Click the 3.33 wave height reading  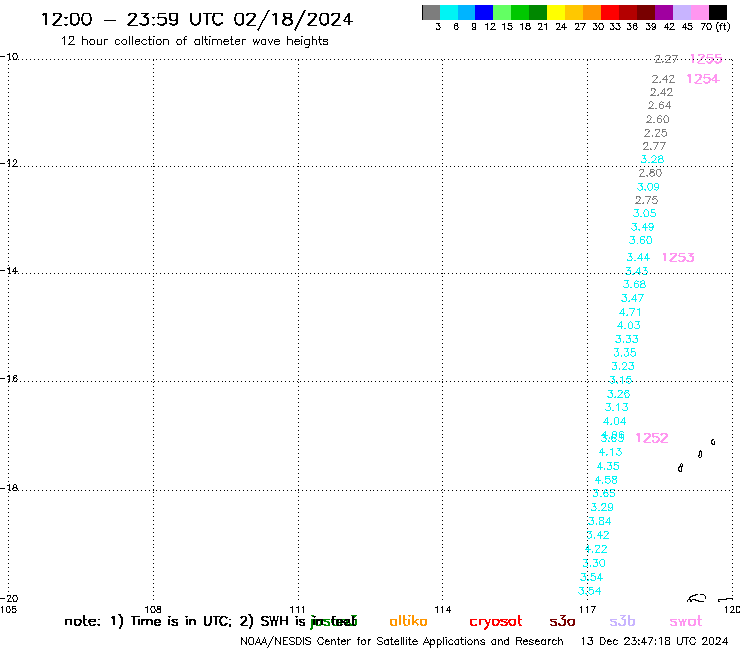coord(627,339)
